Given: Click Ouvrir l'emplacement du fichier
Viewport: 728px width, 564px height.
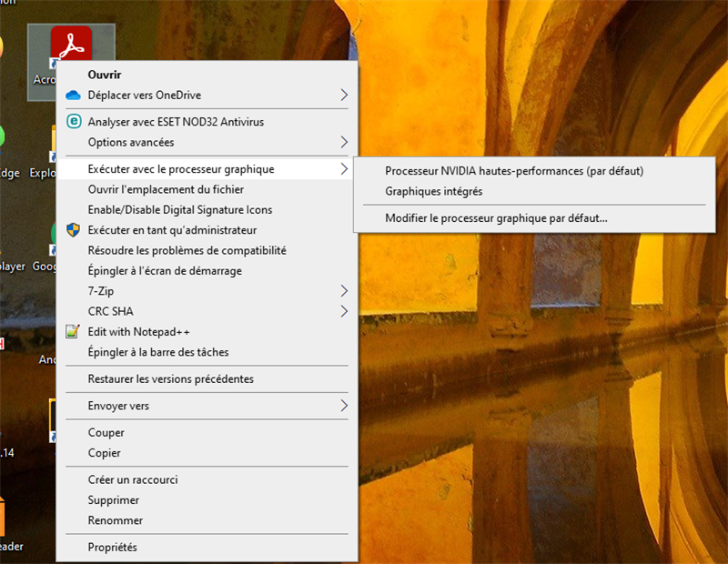Looking at the screenshot, I should click(x=165, y=189).
